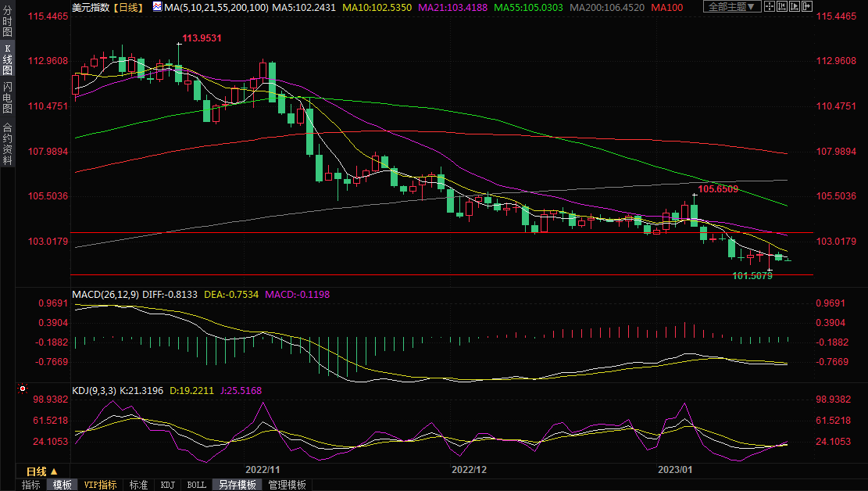The height and width of the screenshot is (491, 868).
Task: Expand the 日线 period selector
Action: point(41,471)
